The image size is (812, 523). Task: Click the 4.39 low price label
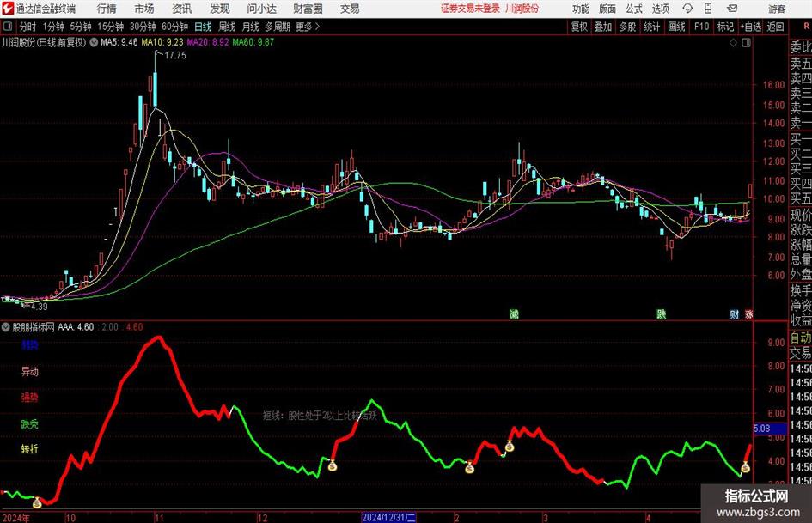[39, 307]
